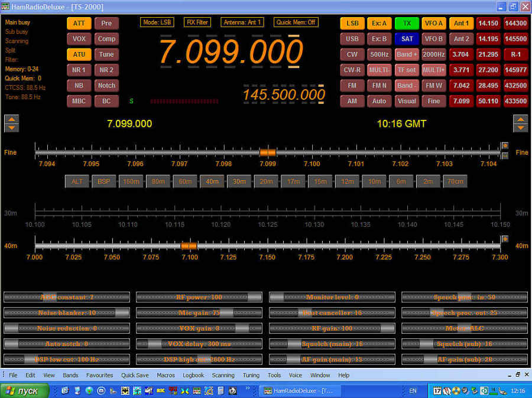This screenshot has width=532, height=398.
Task: Click the 30m band scale bar
Action: (268, 213)
